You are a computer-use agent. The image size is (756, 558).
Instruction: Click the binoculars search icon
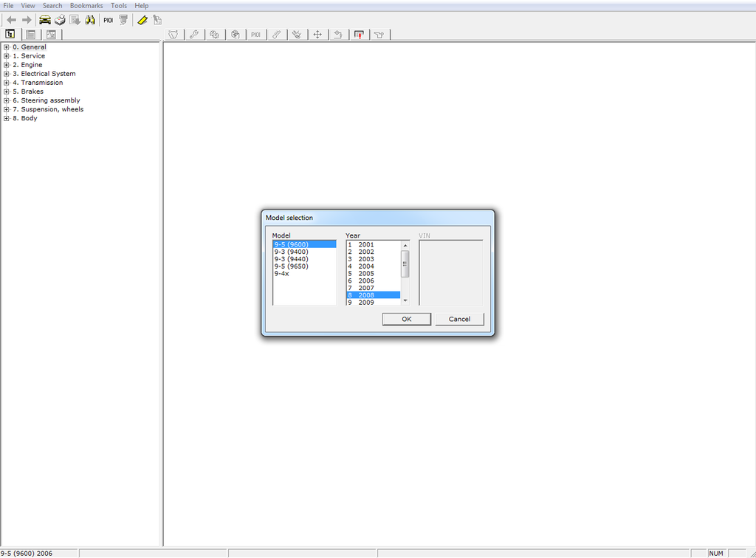pos(90,20)
